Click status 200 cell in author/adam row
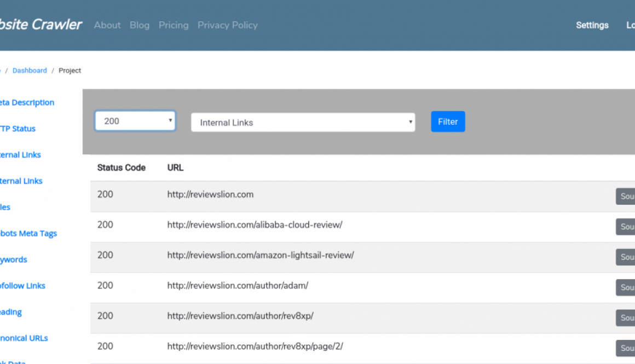 coord(105,285)
